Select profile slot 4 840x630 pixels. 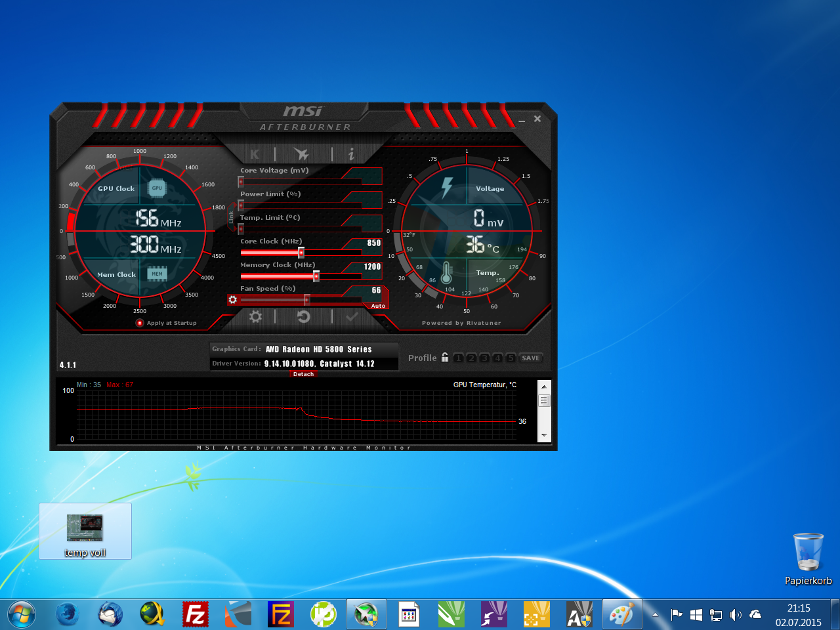click(497, 358)
